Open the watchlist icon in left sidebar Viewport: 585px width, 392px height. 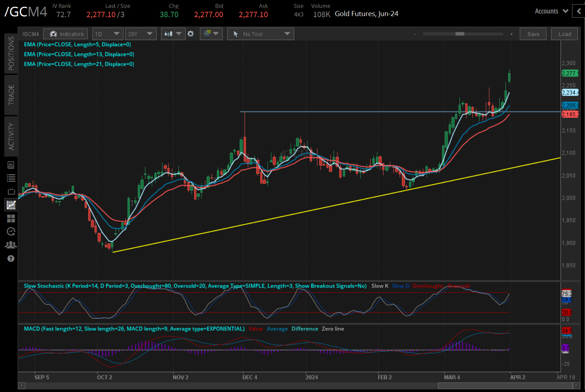coord(11,178)
